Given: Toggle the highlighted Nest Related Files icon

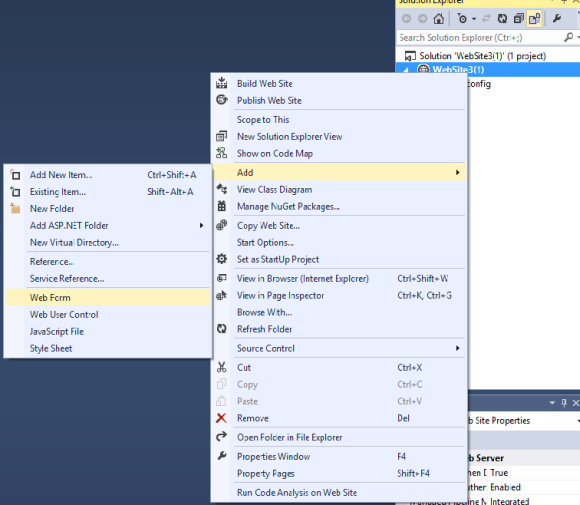Looking at the screenshot, I should pos(535,18).
